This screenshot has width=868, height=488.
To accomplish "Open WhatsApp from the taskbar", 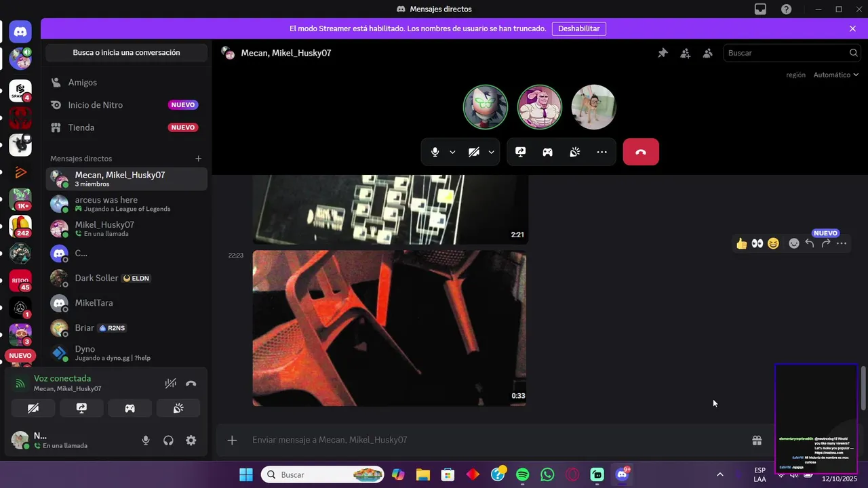I will tap(547, 474).
